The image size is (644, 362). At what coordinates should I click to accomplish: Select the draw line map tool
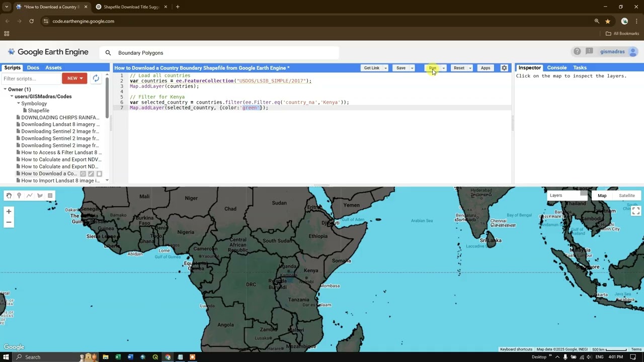click(29, 196)
